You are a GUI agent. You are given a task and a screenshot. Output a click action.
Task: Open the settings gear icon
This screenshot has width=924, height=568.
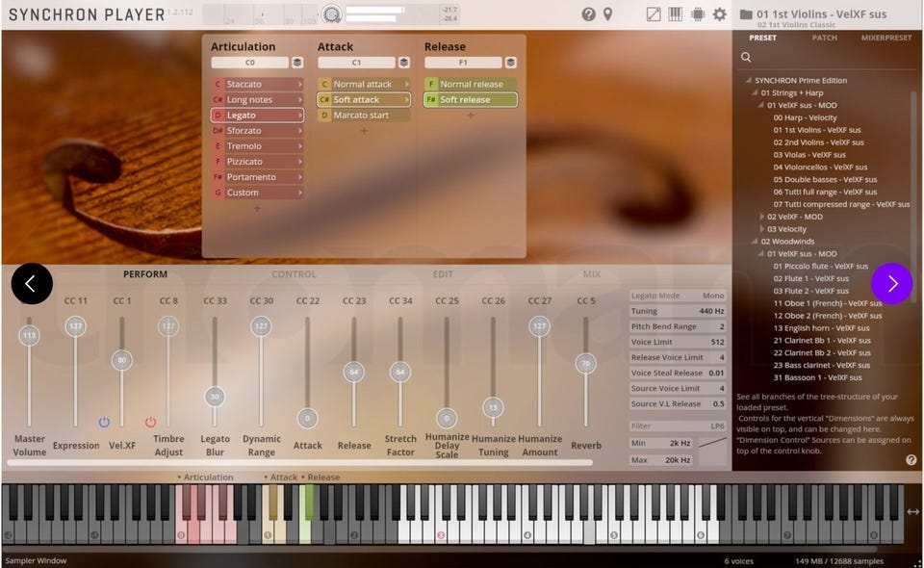click(x=720, y=14)
